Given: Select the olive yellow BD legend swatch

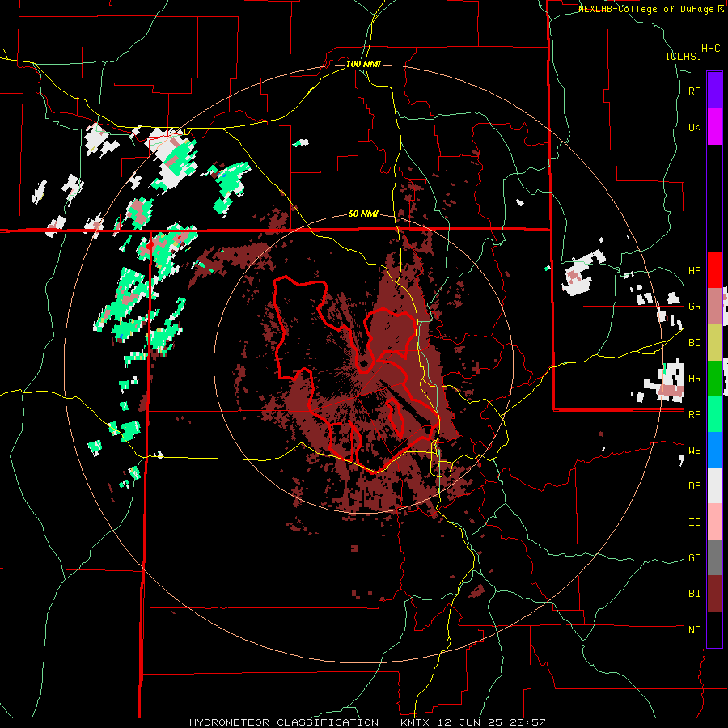Looking at the screenshot, I should 714,343.
